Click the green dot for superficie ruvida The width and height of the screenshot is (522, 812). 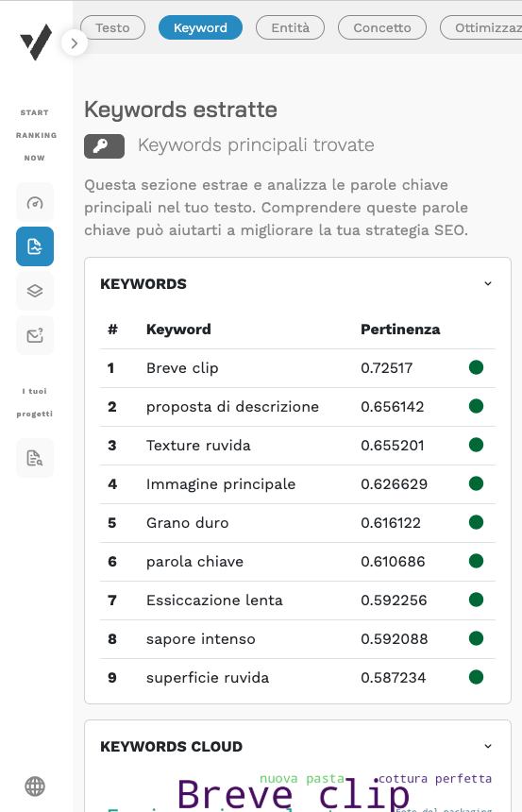click(x=476, y=677)
